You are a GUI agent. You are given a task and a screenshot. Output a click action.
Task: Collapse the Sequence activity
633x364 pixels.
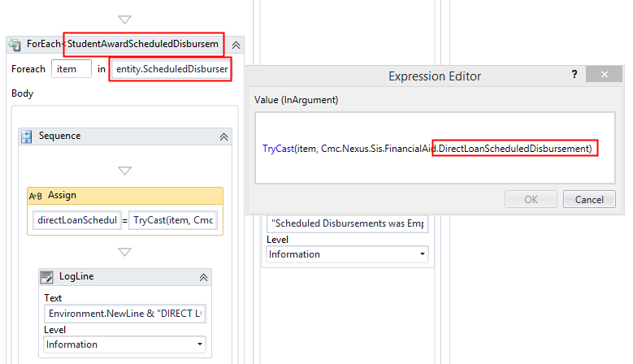point(223,136)
